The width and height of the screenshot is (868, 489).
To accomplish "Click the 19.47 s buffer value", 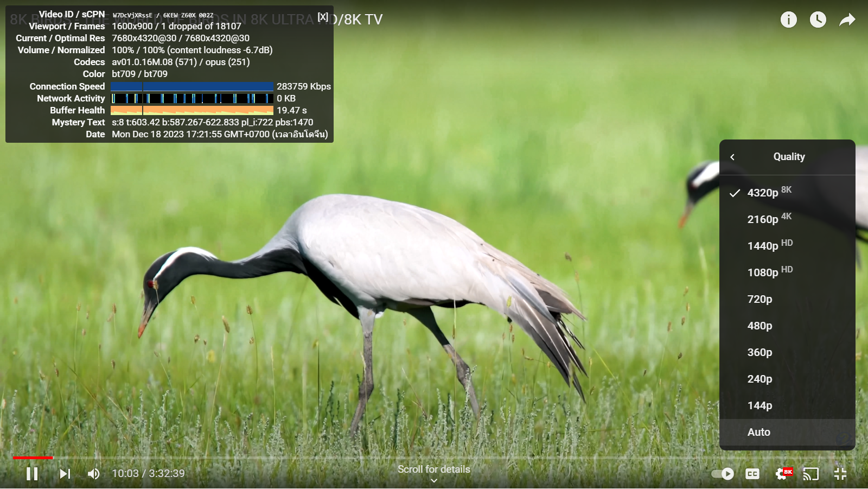I will coord(292,110).
